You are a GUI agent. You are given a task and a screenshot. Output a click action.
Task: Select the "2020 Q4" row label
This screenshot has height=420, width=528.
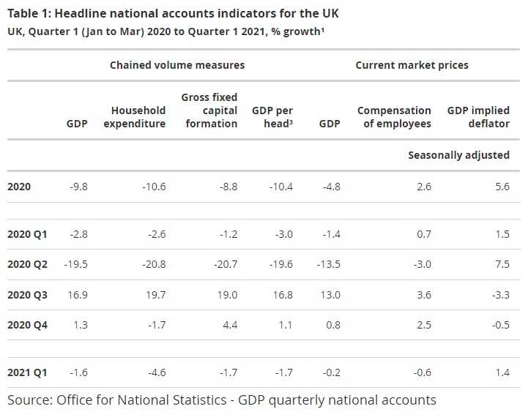[27, 325]
